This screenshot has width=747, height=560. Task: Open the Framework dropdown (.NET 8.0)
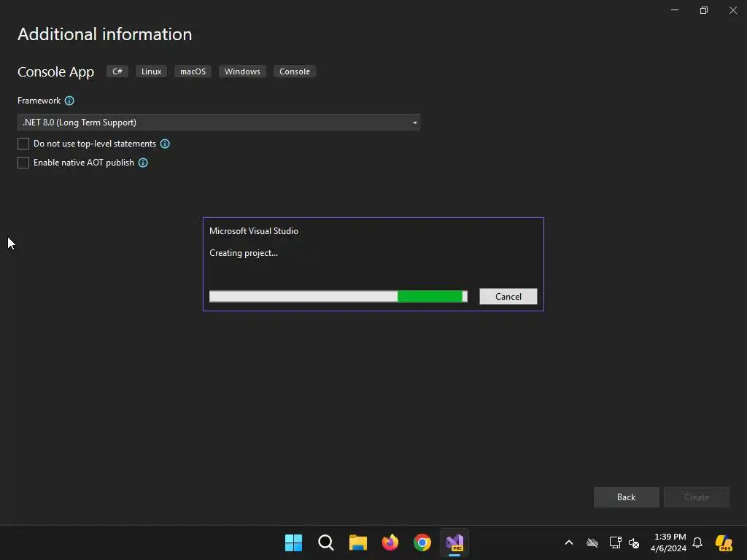point(219,122)
